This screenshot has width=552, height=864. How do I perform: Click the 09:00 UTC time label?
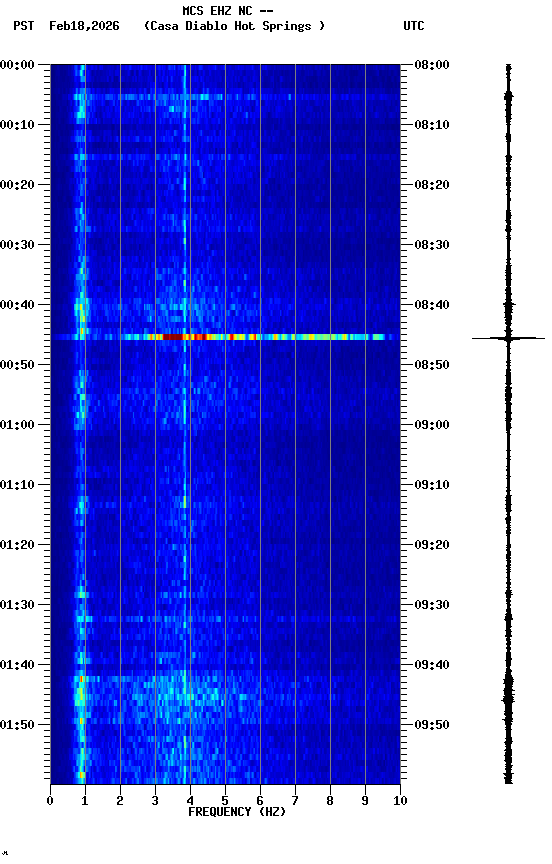(x=432, y=425)
